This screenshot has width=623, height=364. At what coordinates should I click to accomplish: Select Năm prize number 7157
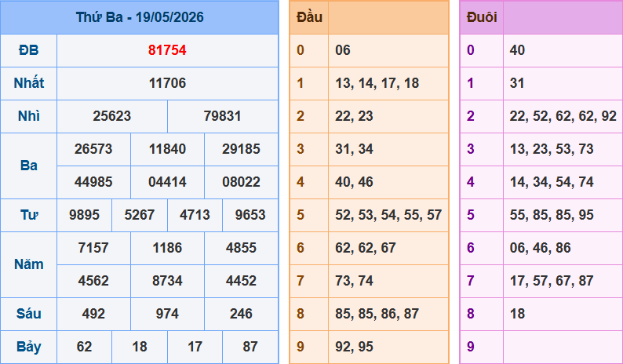point(93,248)
